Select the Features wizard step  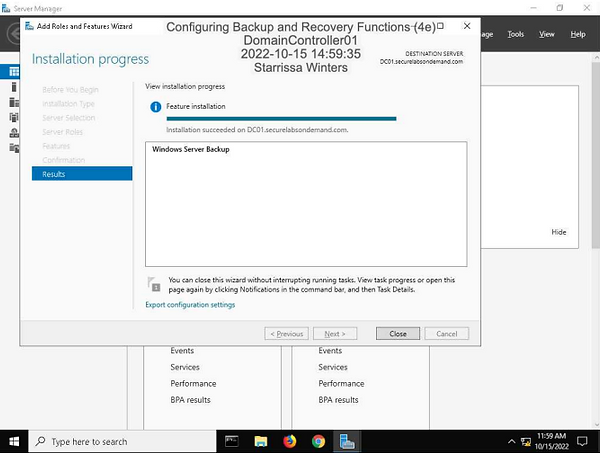56,146
